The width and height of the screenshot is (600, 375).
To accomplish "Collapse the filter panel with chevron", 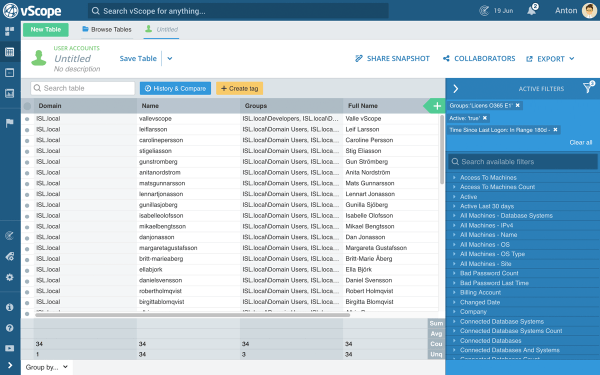I will coord(456,89).
